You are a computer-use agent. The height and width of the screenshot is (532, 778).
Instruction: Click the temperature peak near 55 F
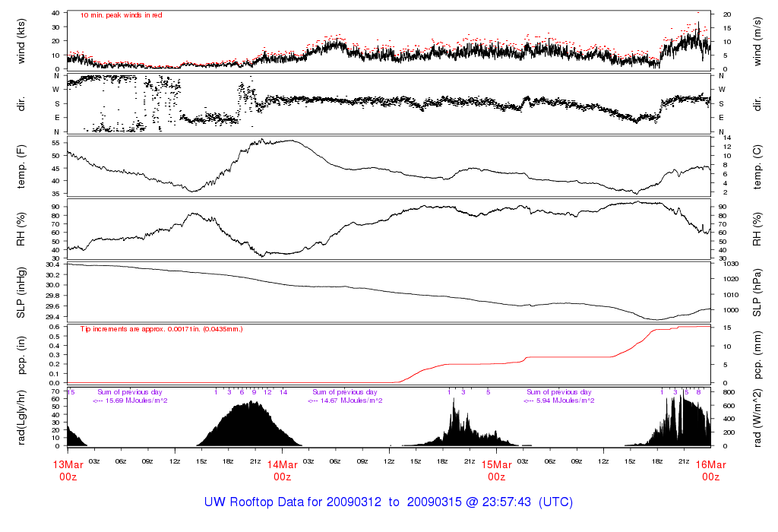(x=262, y=141)
